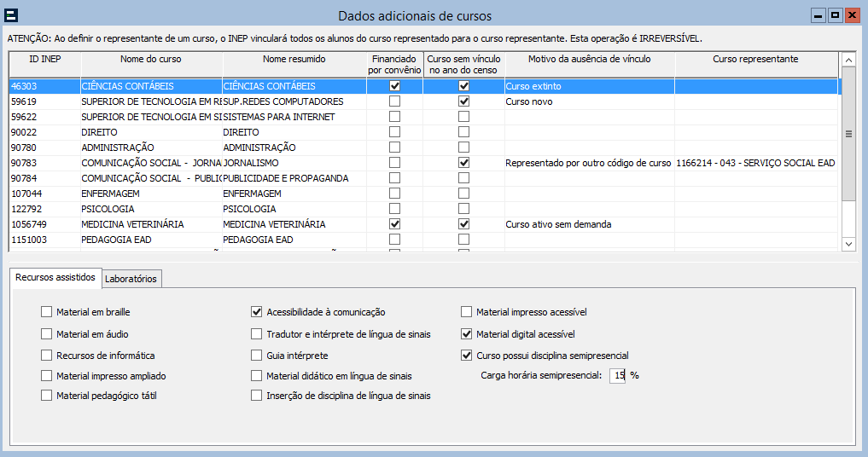Uncheck Acessibilidade à comunicação

[x=257, y=312]
